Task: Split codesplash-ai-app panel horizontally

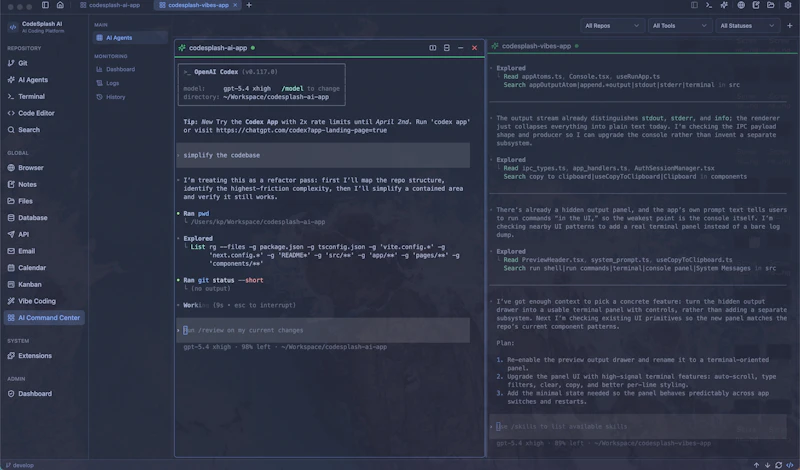Action: point(447,48)
